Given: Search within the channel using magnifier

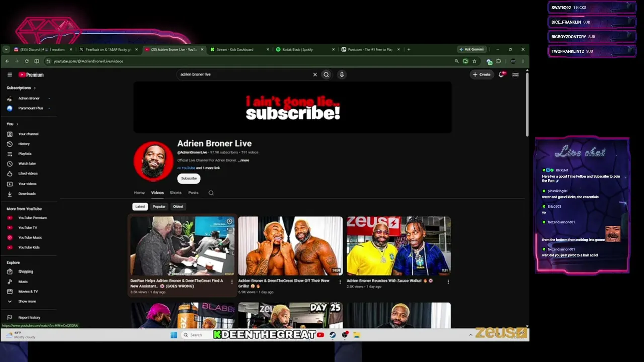Looking at the screenshot, I should pos(211,193).
